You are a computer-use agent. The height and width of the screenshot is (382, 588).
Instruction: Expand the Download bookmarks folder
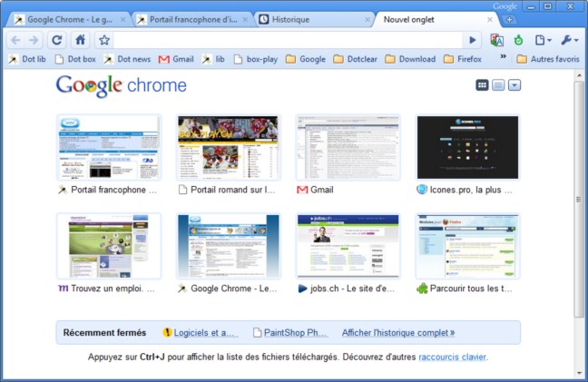410,59
